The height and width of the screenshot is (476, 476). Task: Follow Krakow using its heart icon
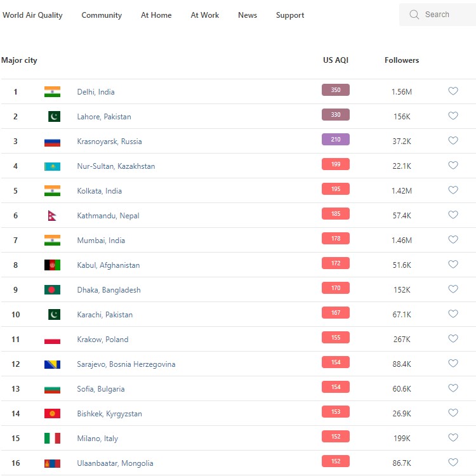[453, 339]
